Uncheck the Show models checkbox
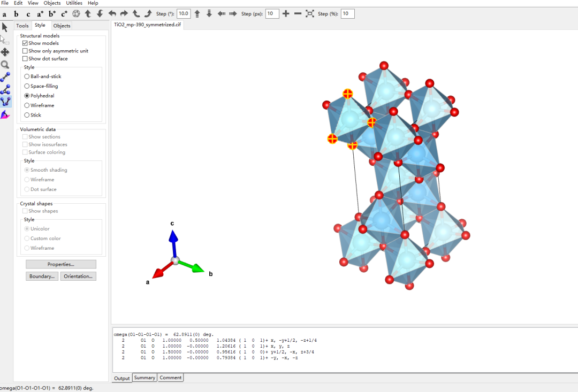The width and height of the screenshot is (578, 392). tap(25, 43)
